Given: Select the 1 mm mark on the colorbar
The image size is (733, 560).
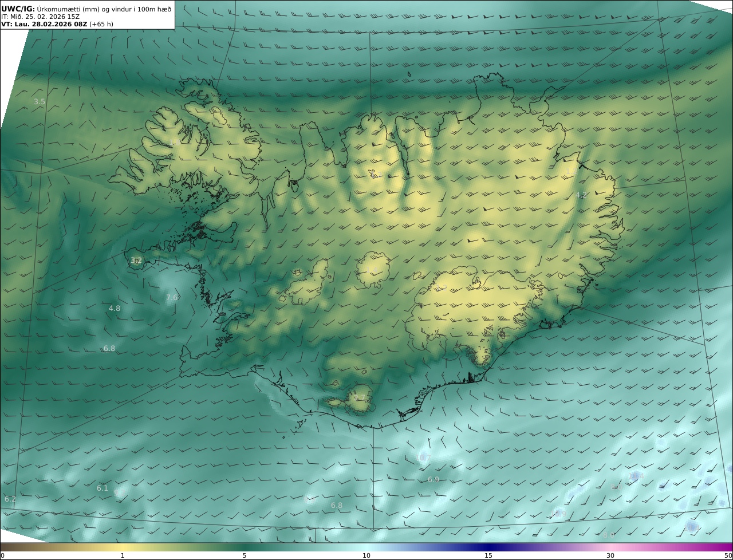Looking at the screenshot, I should [123, 555].
